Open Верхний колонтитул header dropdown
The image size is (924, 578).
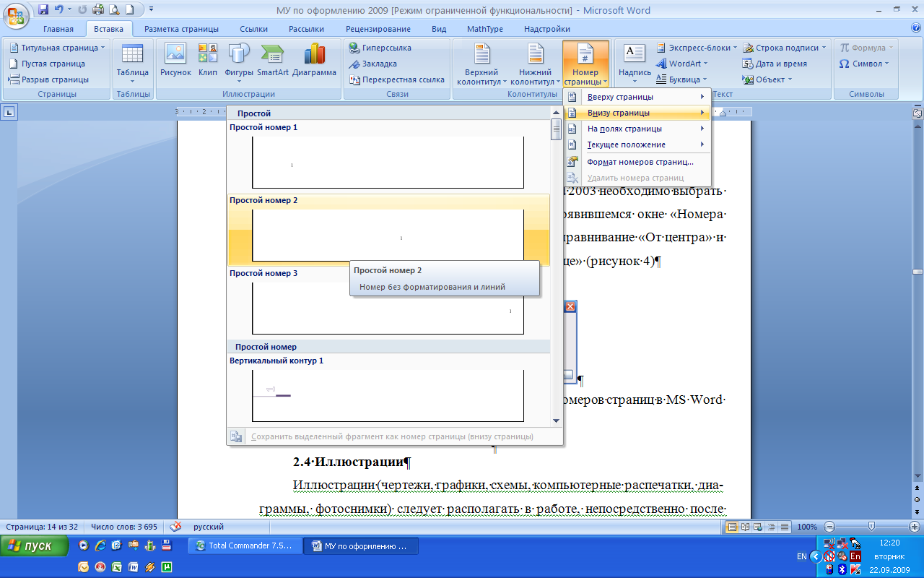point(481,64)
